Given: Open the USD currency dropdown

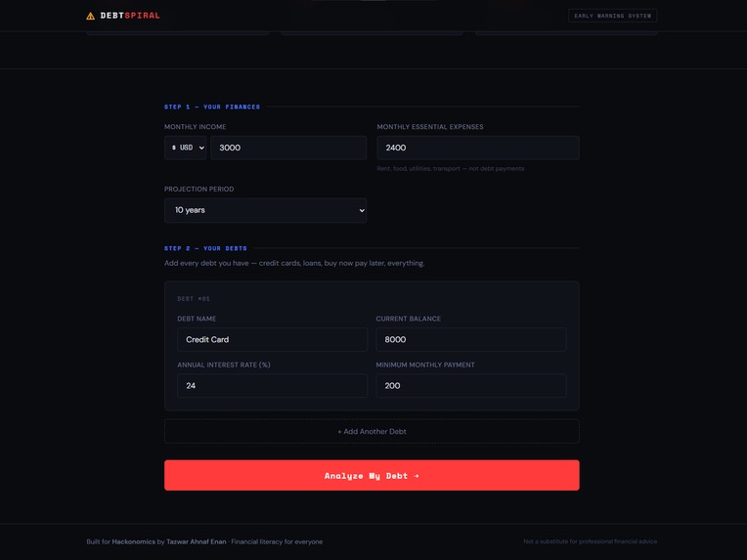Looking at the screenshot, I should 186,148.
